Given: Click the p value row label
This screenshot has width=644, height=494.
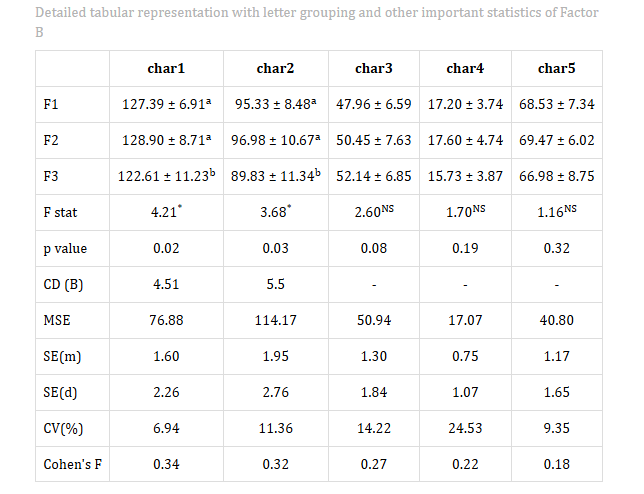Looking at the screenshot, I should click(65, 249).
